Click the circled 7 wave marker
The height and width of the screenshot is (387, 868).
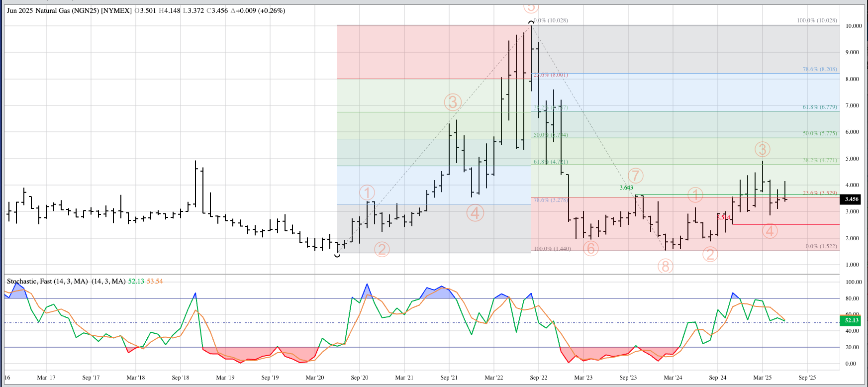point(635,176)
